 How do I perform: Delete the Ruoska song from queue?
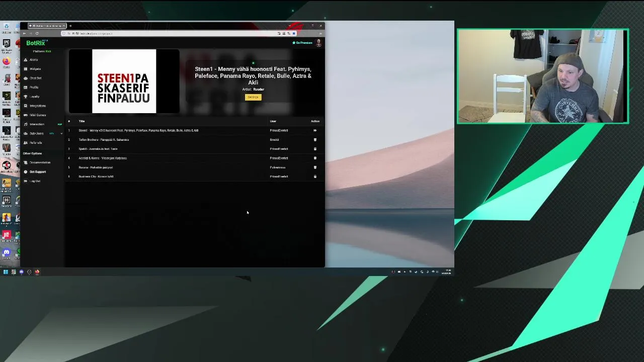click(x=315, y=167)
